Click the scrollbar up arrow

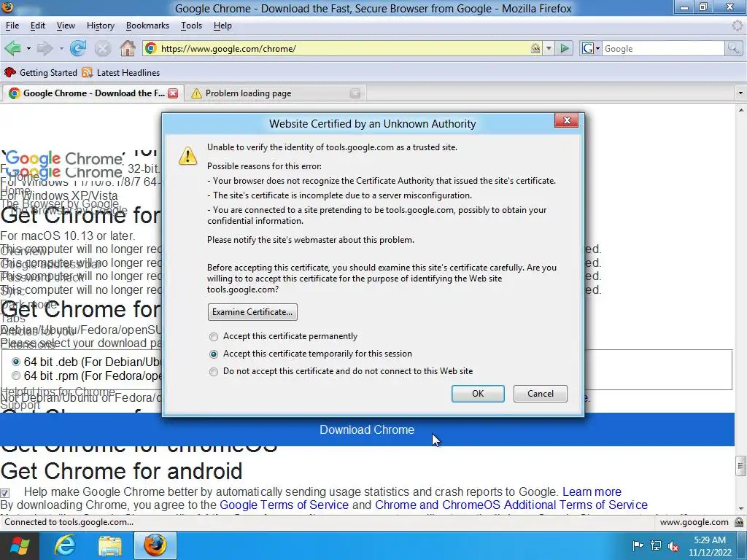coord(740,109)
